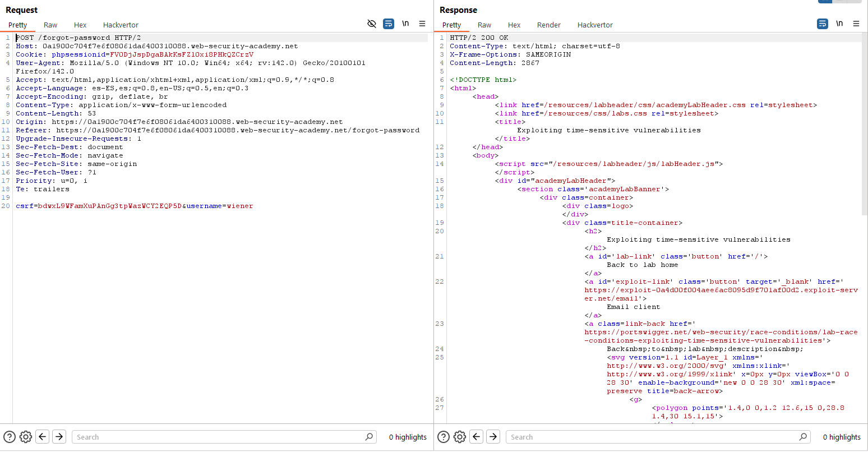The height and width of the screenshot is (452, 868).
Task: Switch Request view to Raw tab
Action: point(50,25)
